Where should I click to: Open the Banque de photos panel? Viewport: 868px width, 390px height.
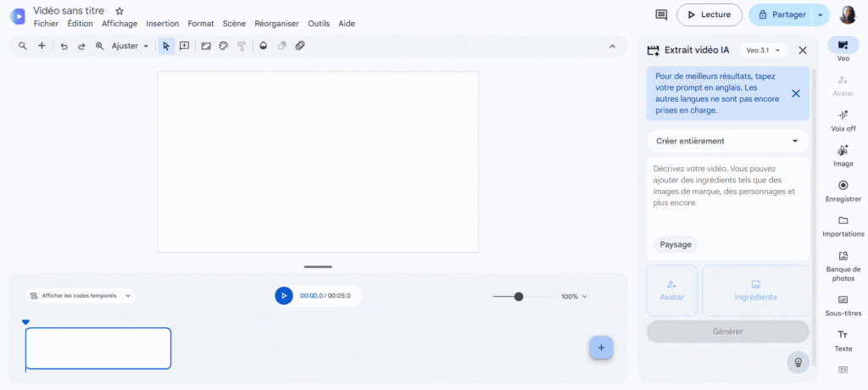click(x=843, y=265)
